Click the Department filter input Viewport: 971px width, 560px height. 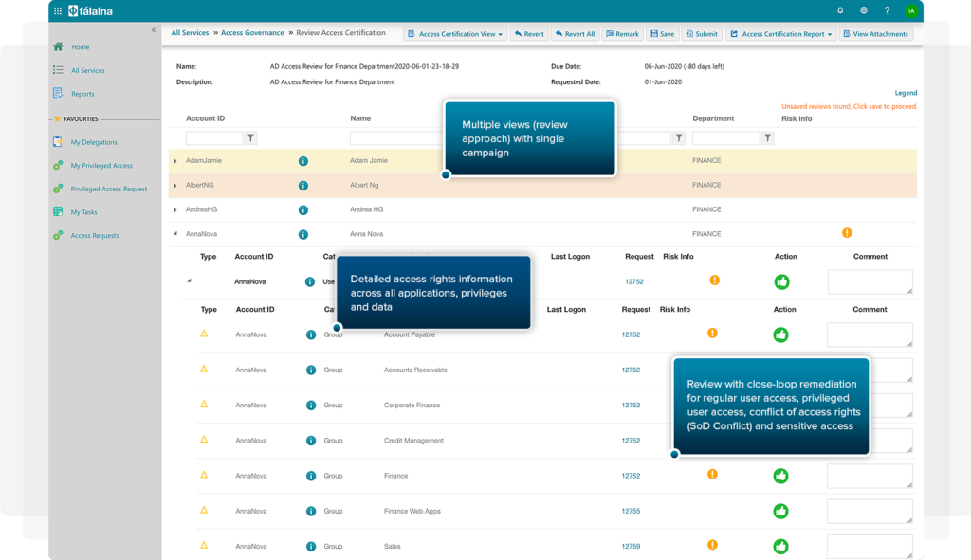pos(725,138)
